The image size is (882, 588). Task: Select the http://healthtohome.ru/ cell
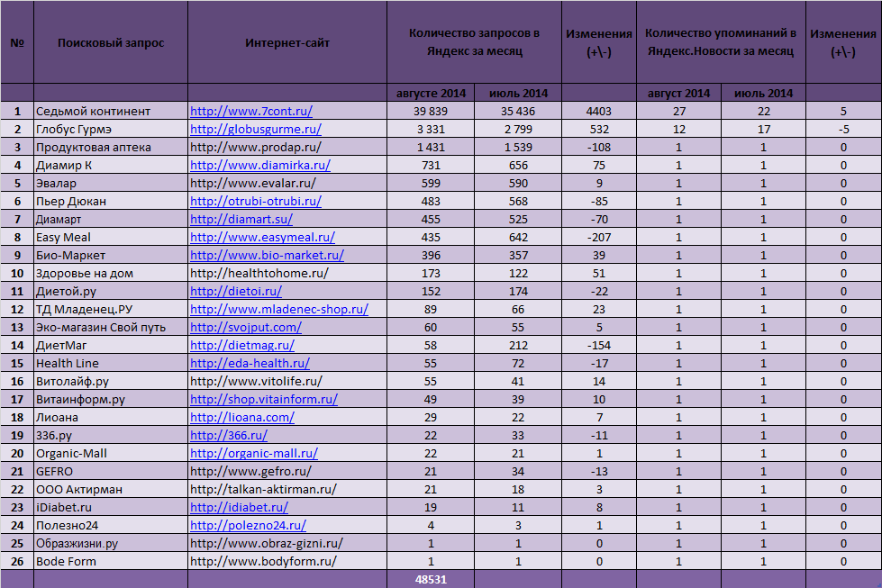pos(287,273)
